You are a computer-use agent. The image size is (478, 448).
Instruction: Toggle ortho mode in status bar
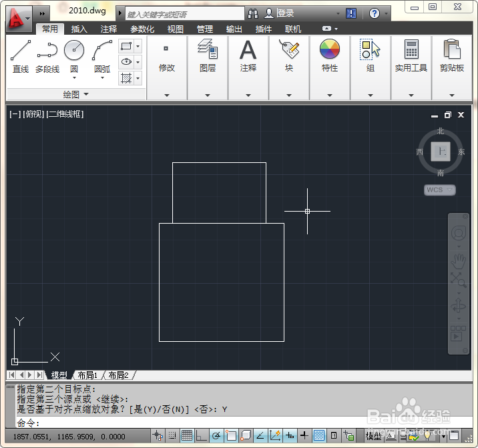(201, 435)
